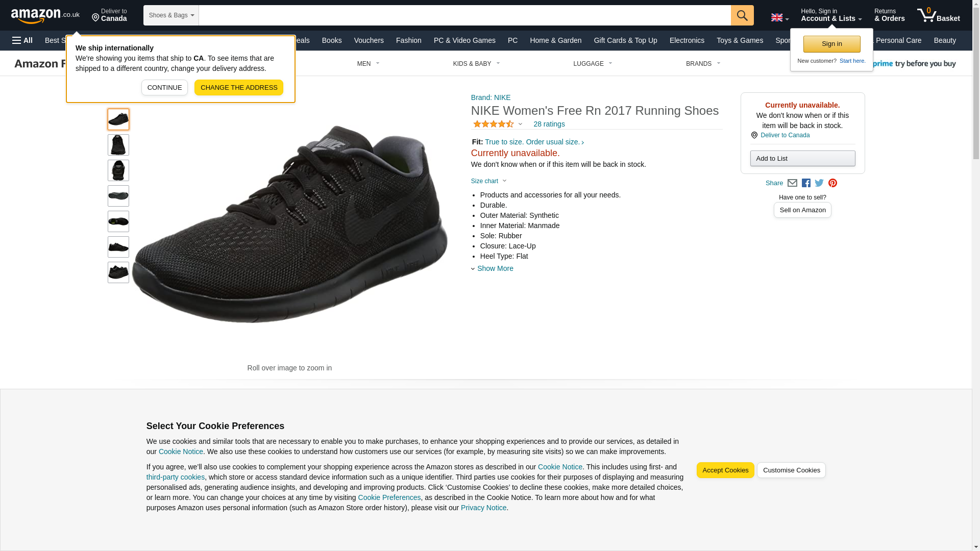Expand Shoes & Bags search category dropdown
Image resolution: width=980 pixels, height=551 pixels.
(x=171, y=15)
